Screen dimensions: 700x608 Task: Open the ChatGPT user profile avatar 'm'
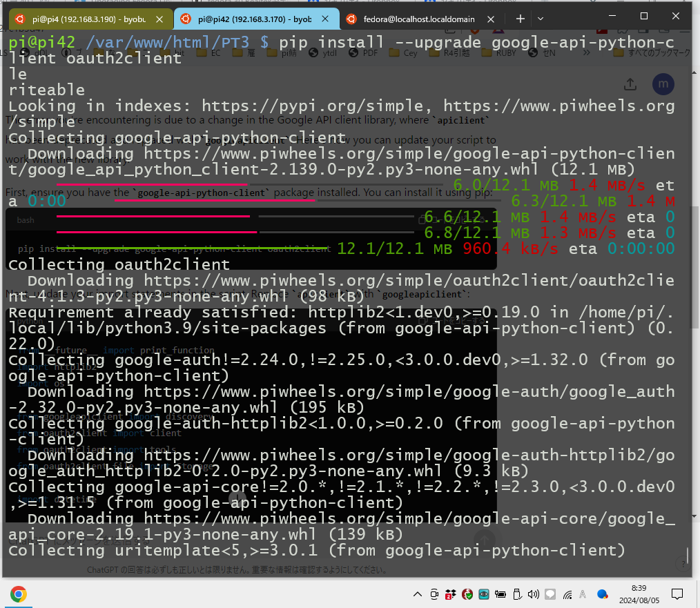pyautogui.click(x=663, y=84)
